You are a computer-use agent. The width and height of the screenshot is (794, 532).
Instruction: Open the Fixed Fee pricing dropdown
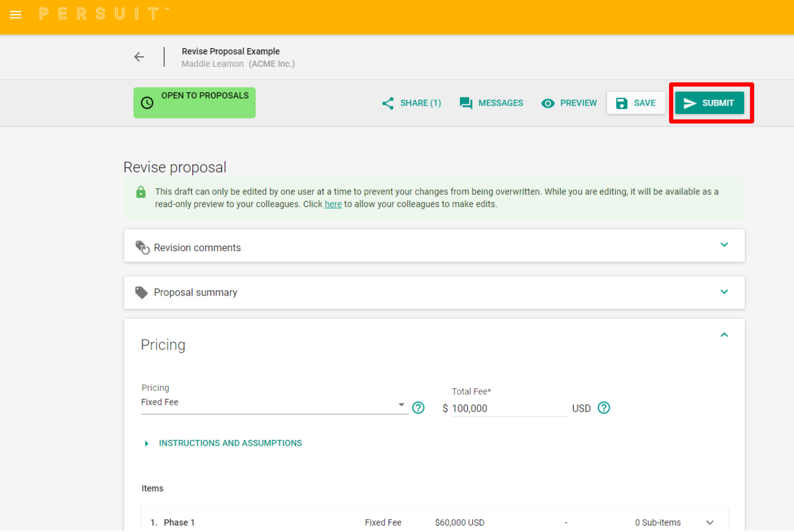tap(274, 403)
